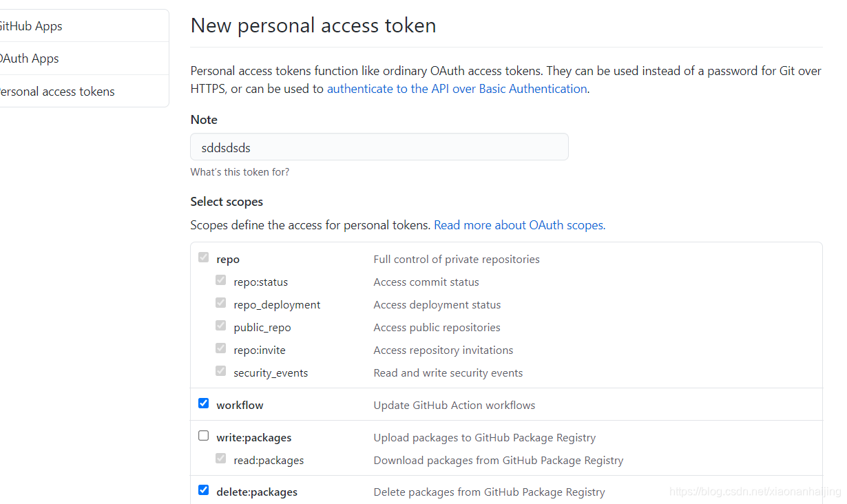Uncheck the delete:packages scope checkbox
Screen dimensions: 847x504
(203, 490)
